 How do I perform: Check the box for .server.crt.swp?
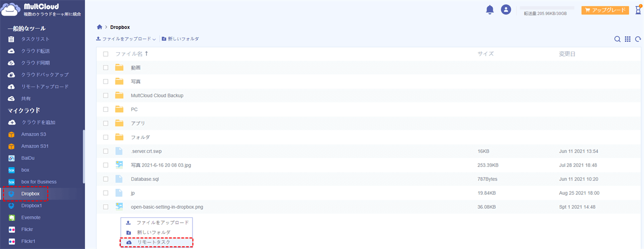pos(105,151)
